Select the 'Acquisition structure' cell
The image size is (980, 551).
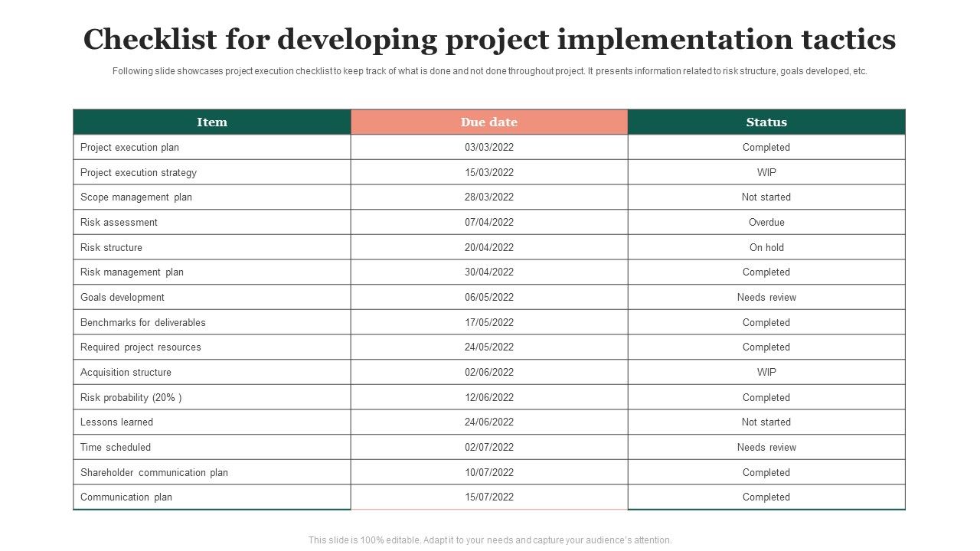[x=212, y=373]
